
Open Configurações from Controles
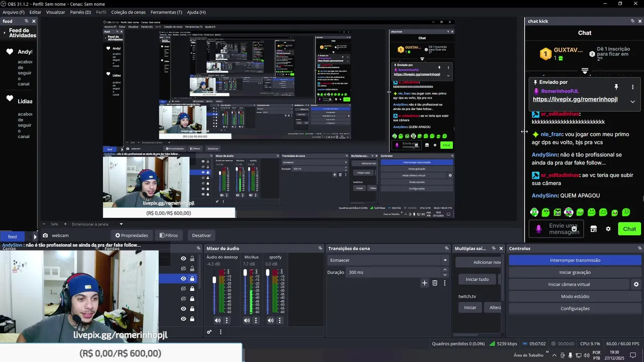point(575,309)
